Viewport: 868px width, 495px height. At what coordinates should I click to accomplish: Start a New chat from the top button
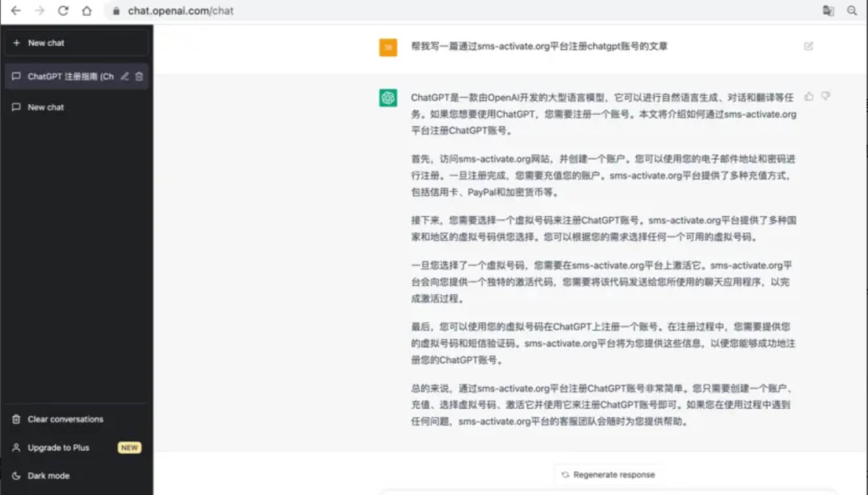click(76, 43)
